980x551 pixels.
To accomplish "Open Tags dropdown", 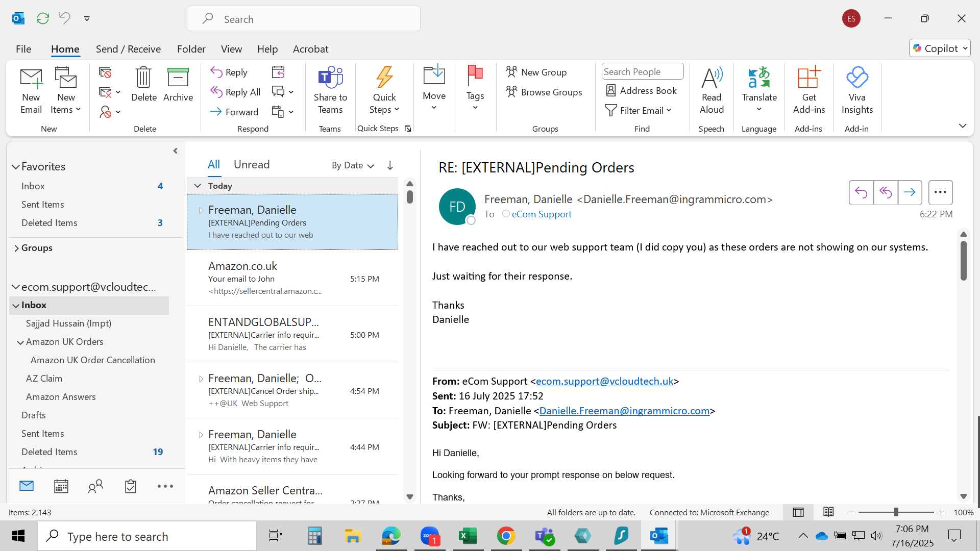I will [x=475, y=88].
